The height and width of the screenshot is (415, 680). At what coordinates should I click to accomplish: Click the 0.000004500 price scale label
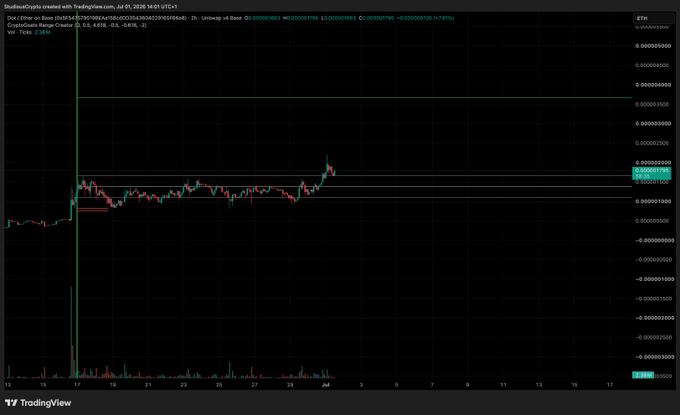tap(653, 65)
